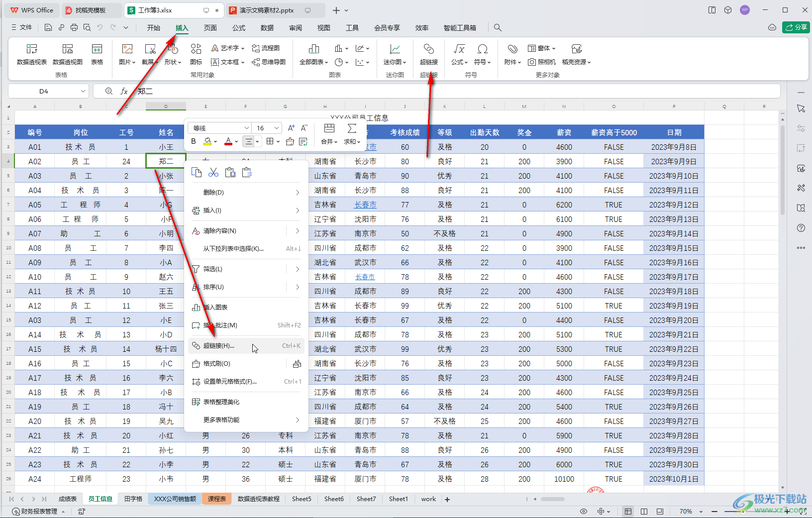The height and width of the screenshot is (518, 812).
Task: Open the 文件 file menu button
Action: (x=22, y=28)
